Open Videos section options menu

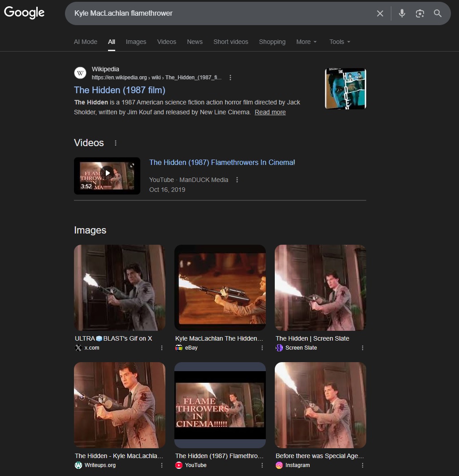point(115,143)
